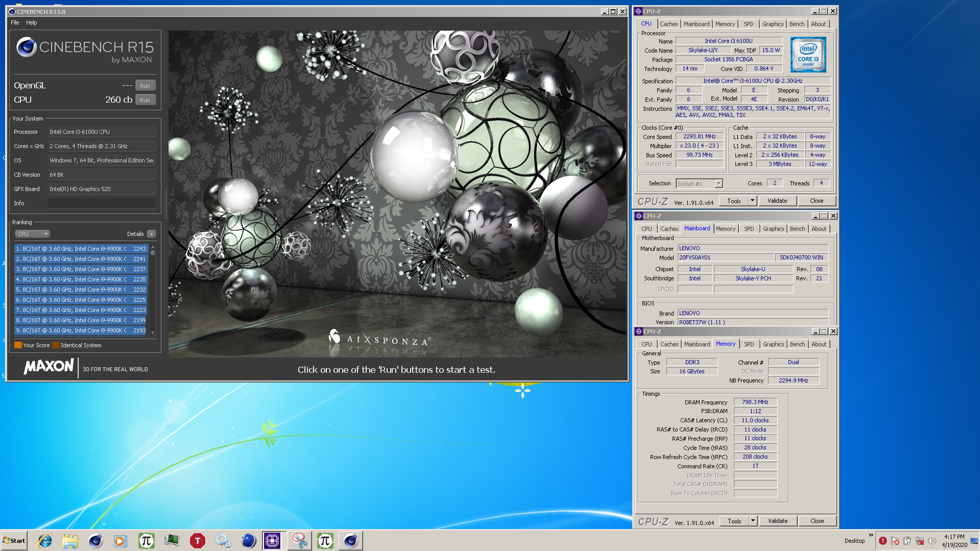This screenshot has width=980, height=551.
Task: Click Validate in top CPU-Z window
Action: point(777,201)
